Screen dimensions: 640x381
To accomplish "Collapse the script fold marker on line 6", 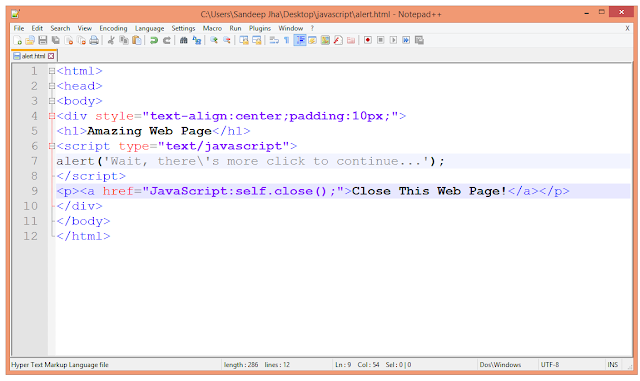I will pyautogui.click(x=52, y=146).
